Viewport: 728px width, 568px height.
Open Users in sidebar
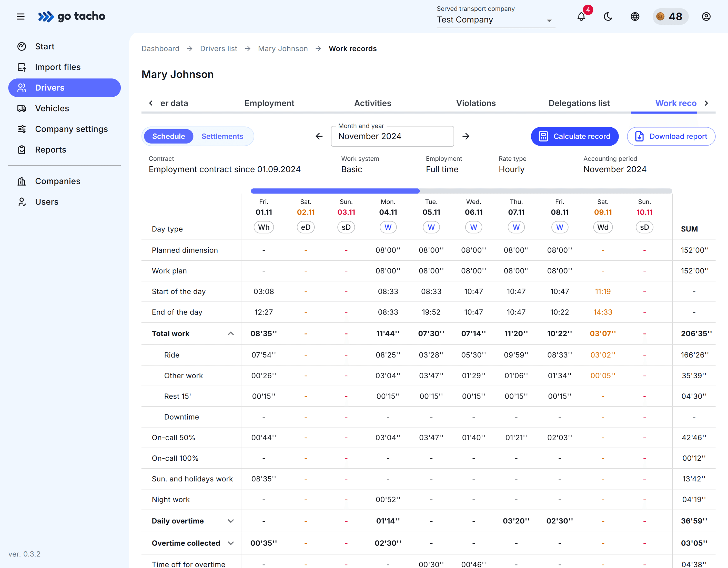point(65,202)
